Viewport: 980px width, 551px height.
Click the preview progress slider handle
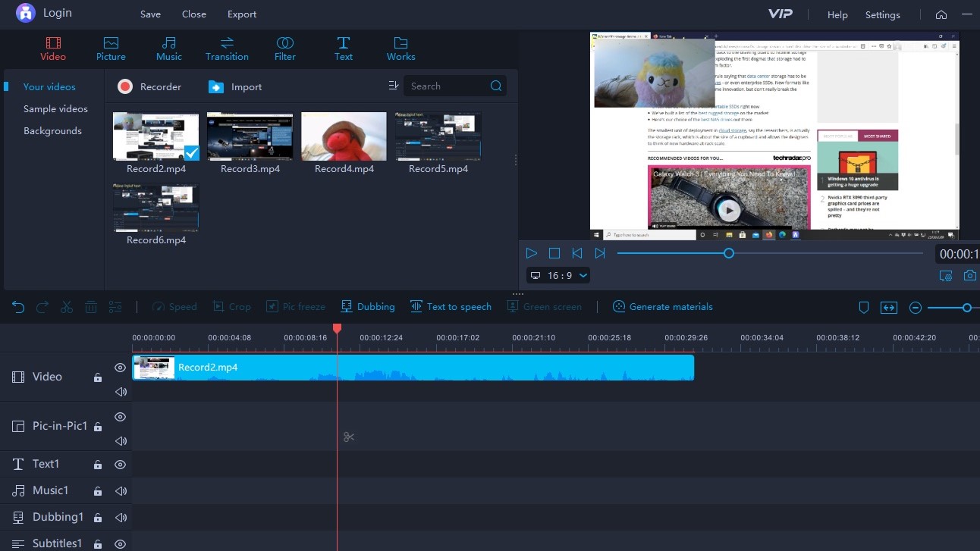coord(729,253)
